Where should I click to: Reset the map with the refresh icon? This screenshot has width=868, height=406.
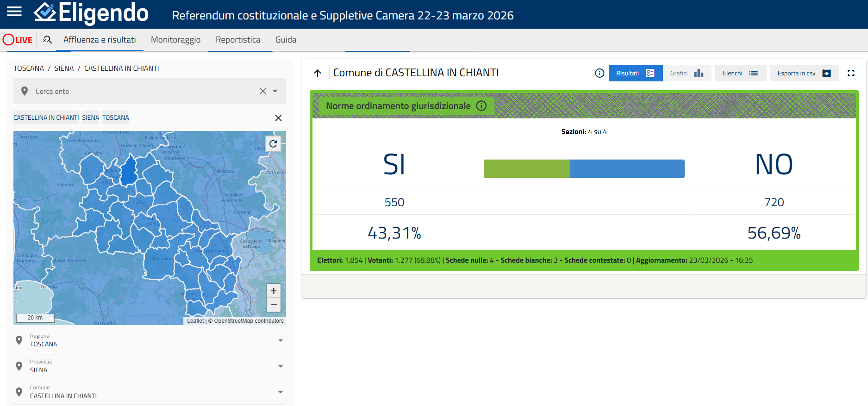(x=273, y=144)
